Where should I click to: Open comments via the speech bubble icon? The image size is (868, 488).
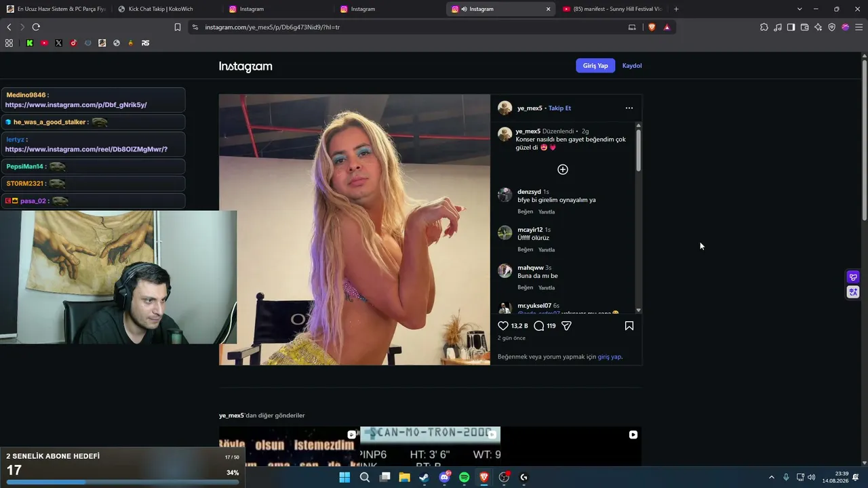539,326
